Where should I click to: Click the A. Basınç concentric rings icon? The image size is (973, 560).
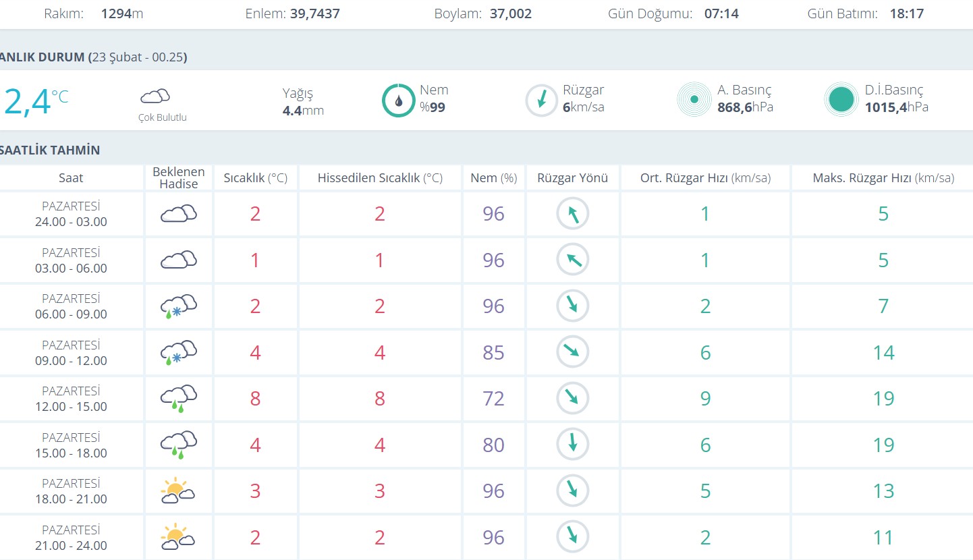coord(694,100)
